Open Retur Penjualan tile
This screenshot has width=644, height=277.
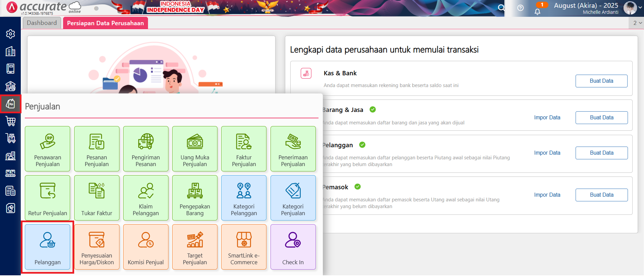(x=48, y=198)
